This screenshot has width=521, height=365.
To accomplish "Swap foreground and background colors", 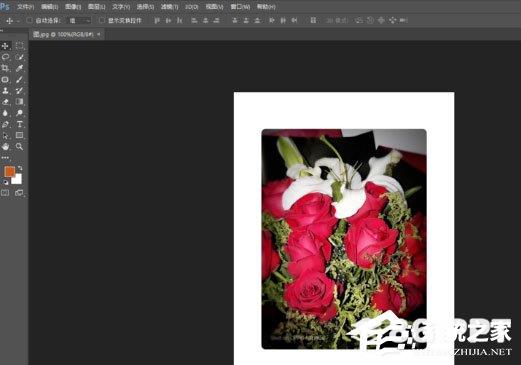I will click(x=20, y=168).
